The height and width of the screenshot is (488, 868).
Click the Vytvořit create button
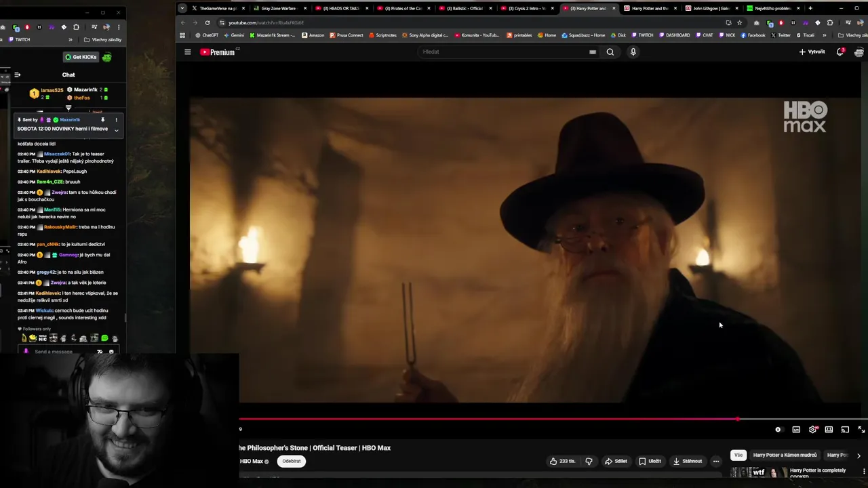point(812,52)
